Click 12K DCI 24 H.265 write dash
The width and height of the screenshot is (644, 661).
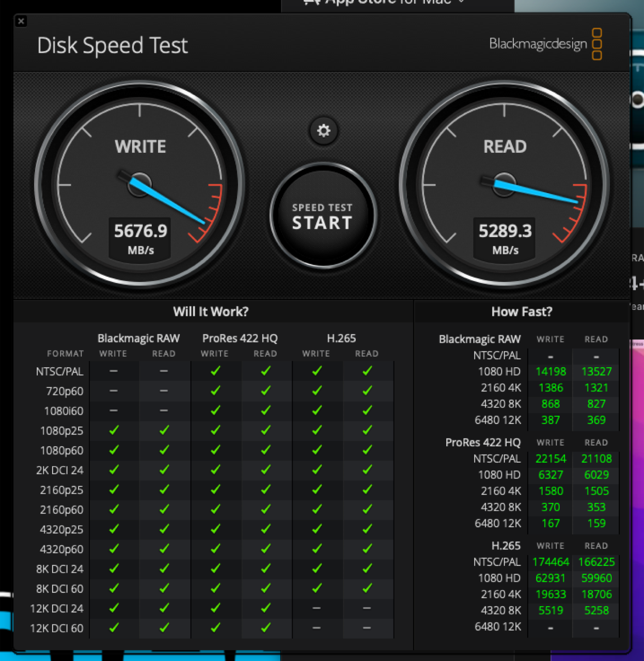point(317,608)
